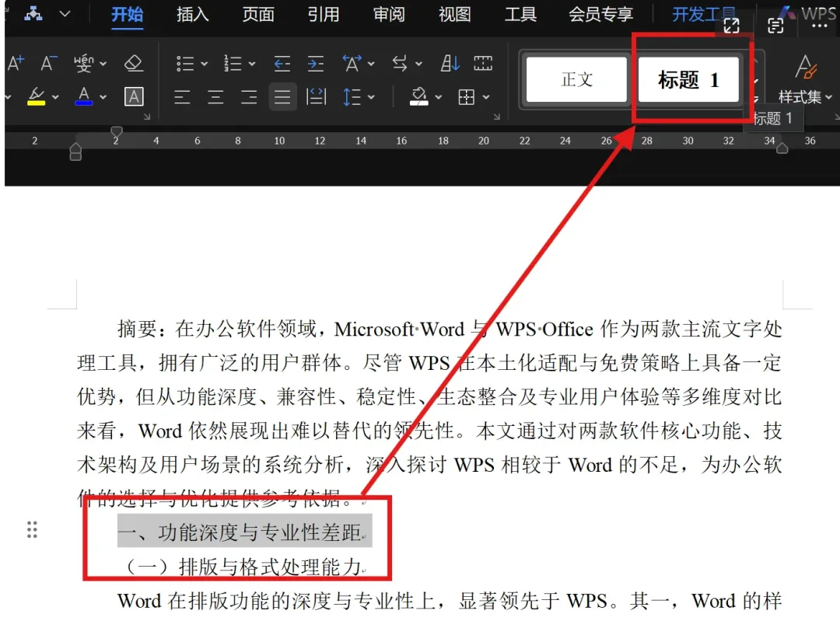Apply the 标题 1 style
Screen dimensions: 840x635
tap(688, 80)
